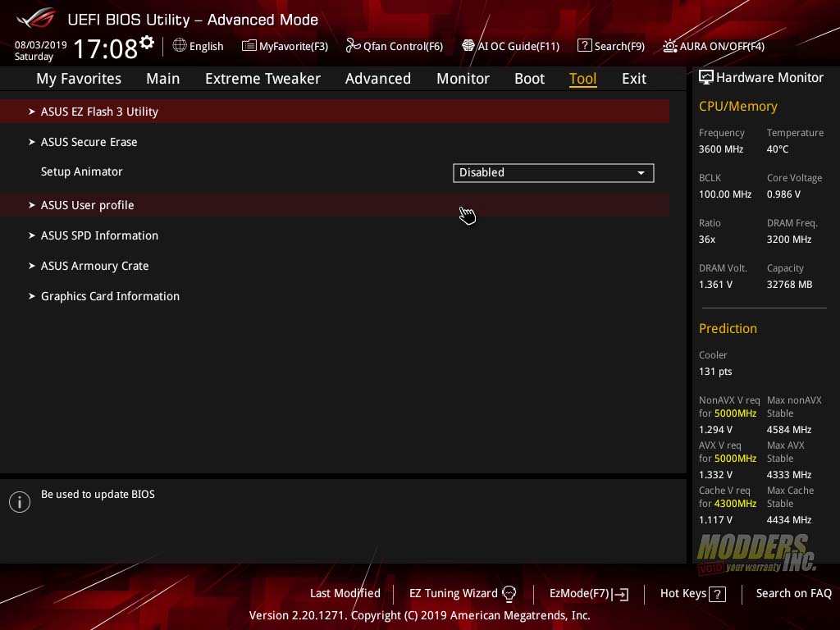Click the 4584 MHz max nonAVX value
Viewport: 840px width, 630px height.
pos(789,430)
